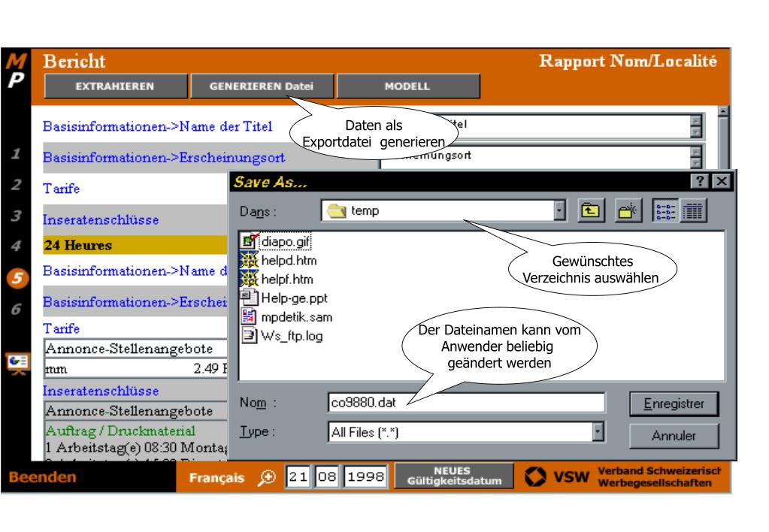Click the help question mark button
Viewport: 769px width, 532px height.
click(x=700, y=181)
